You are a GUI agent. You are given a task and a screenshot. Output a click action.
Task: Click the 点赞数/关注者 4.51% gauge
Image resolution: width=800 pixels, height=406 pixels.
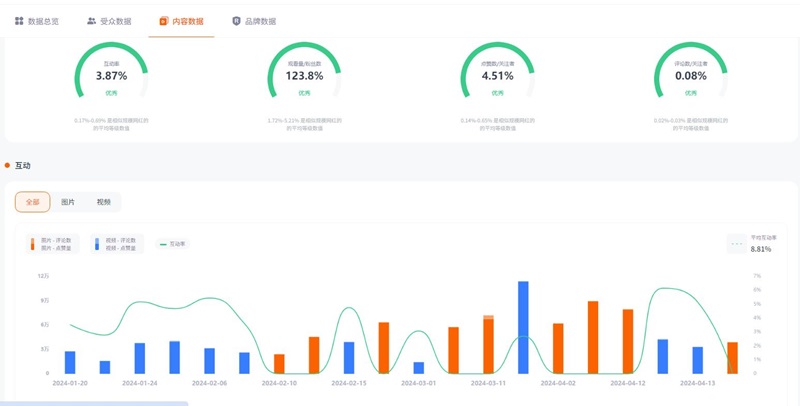coord(497,76)
